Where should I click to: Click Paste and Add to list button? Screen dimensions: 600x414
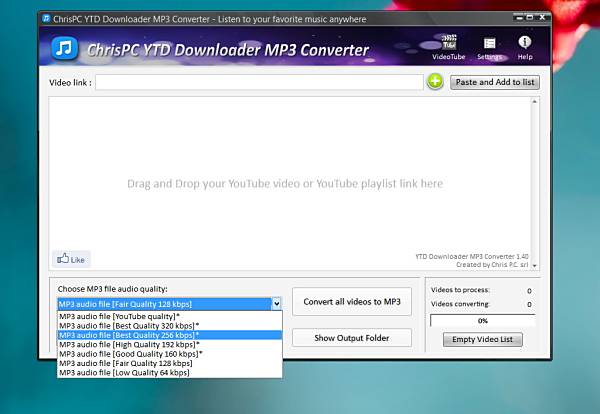pos(495,82)
